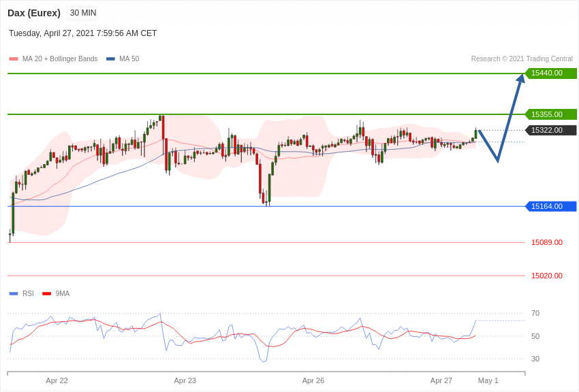Click the 15089.00 support level label
This screenshot has height=392, width=579.
547,242
